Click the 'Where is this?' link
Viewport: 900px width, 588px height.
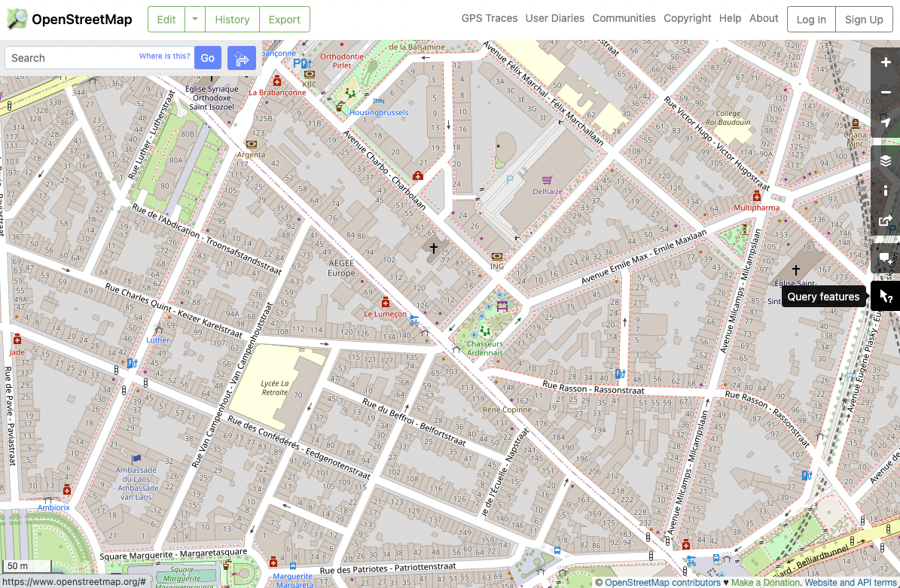tap(165, 56)
